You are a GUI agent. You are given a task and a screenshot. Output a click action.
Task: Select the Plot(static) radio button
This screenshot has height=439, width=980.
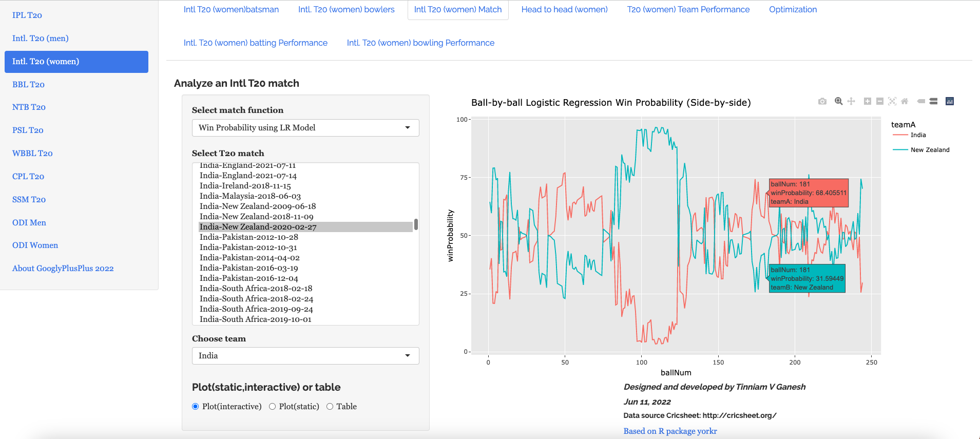coord(273,407)
